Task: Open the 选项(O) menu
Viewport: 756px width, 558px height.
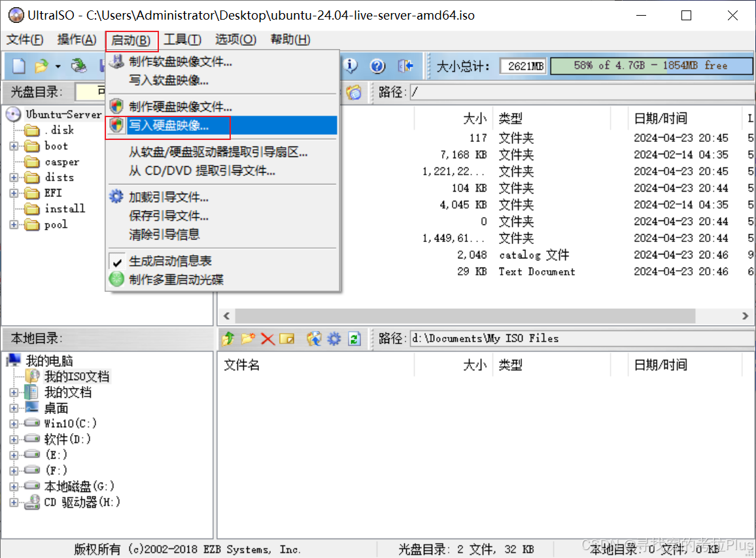Action: point(236,39)
